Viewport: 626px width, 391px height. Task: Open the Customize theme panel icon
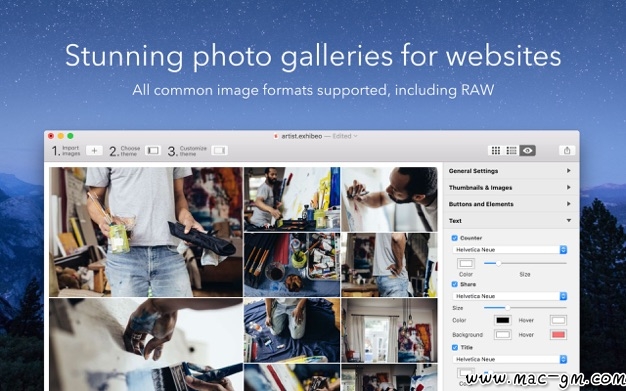(x=219, y=151)
